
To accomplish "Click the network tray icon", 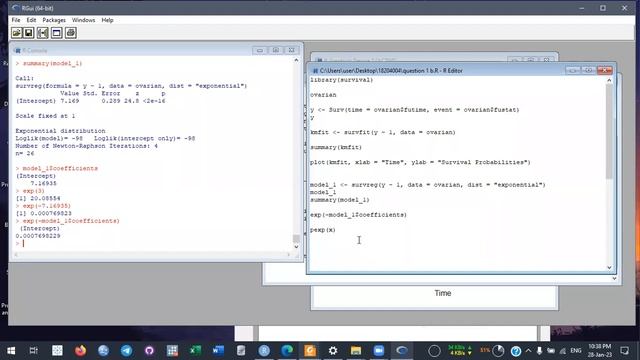I will [563, 351].
